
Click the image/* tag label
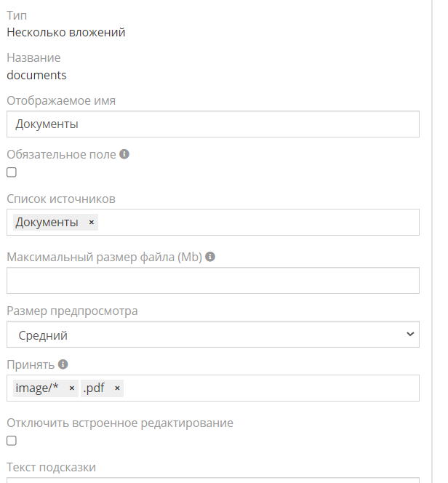pyautogui.click(x=37, y=388)
